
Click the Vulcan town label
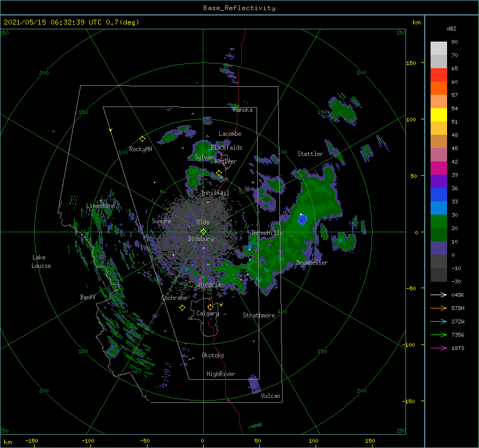pyautogui.click(x=270, y=396)
